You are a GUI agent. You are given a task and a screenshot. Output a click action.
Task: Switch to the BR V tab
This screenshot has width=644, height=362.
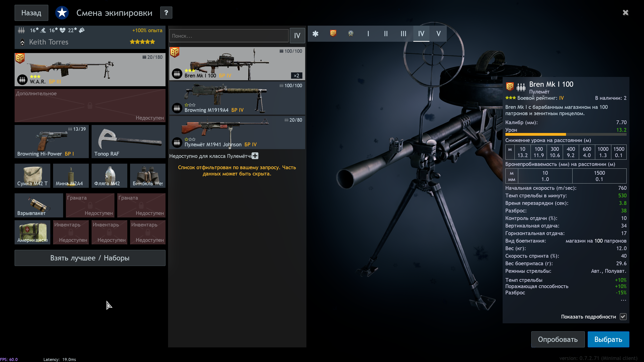click(x=438, y=34)
